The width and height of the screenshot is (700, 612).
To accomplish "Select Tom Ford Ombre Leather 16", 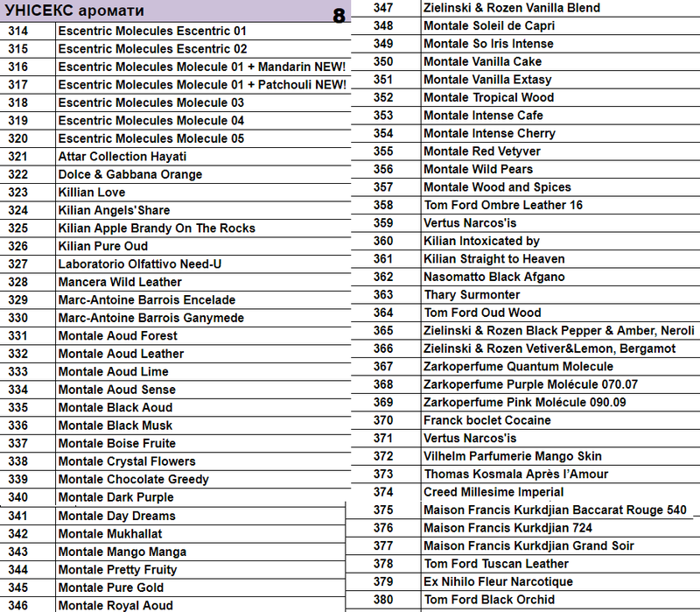I will point(502,205).
